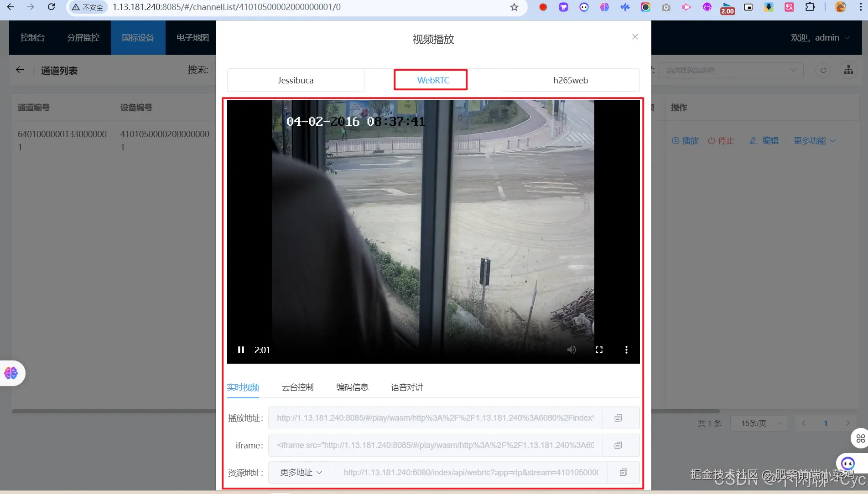Select the channel number 64010000001330000001 cell
868x494 pixels.
tap(62, 140)
